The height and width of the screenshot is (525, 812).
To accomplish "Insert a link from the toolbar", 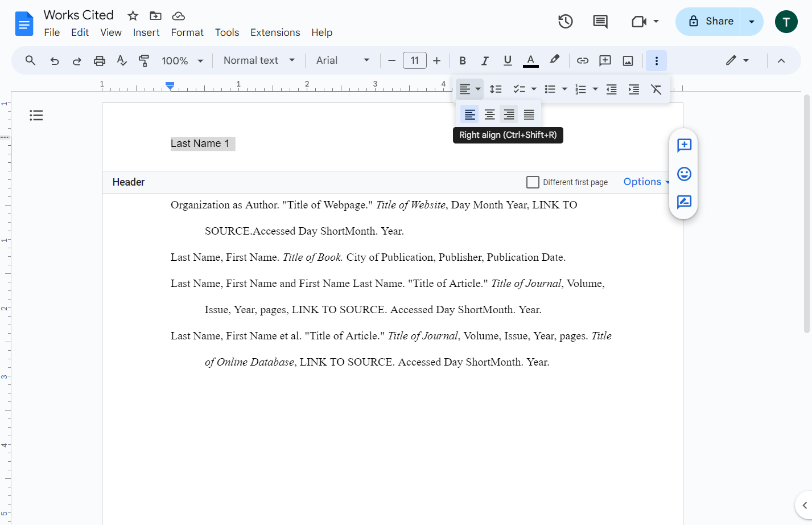I will (583, 60).
